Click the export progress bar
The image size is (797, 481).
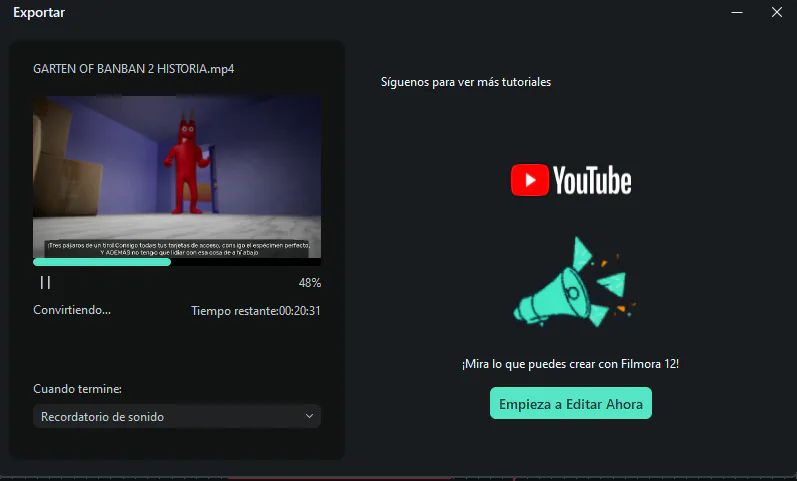point(177,262)
